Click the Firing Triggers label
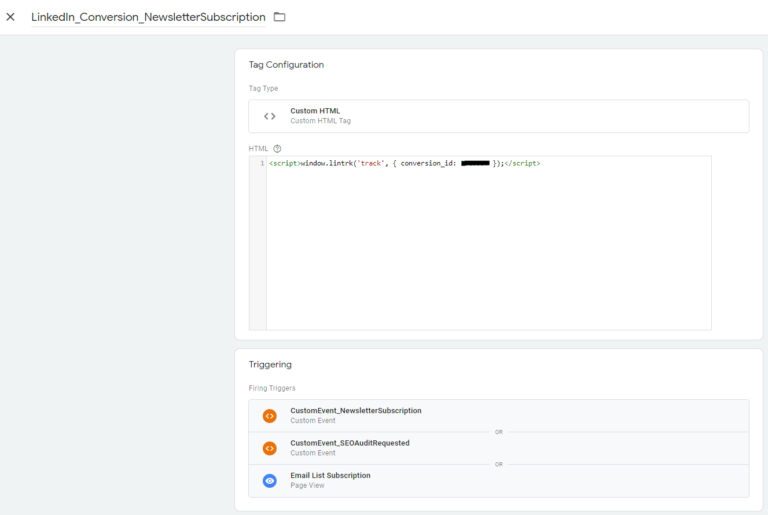This screenshot has width=768, height=515. [x=272, y=387]
